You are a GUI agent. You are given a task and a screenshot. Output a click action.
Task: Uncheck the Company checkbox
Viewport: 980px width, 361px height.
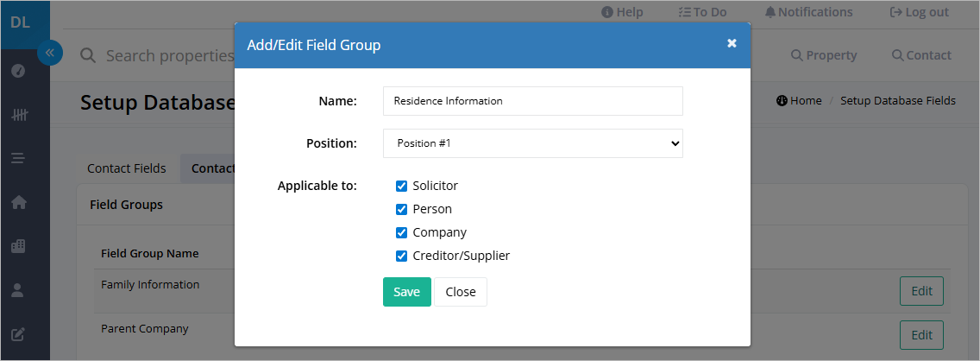(x=401, y=232)
